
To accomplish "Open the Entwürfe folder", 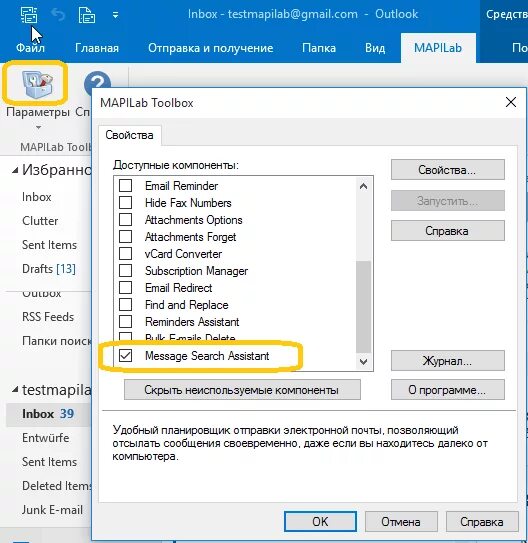I will click(x=46, y=437).
